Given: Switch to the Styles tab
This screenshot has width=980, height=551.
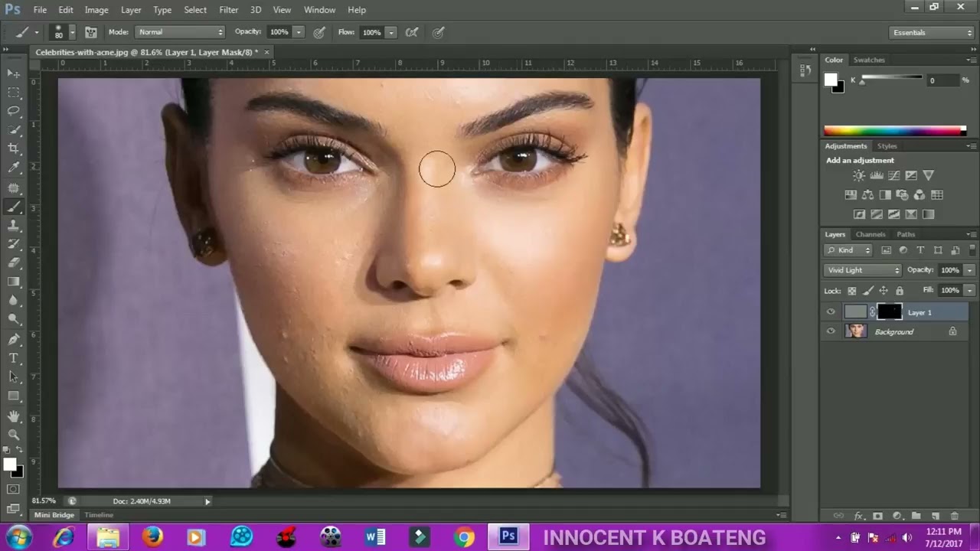Looking at the screenshot, I should coord(887,146).
